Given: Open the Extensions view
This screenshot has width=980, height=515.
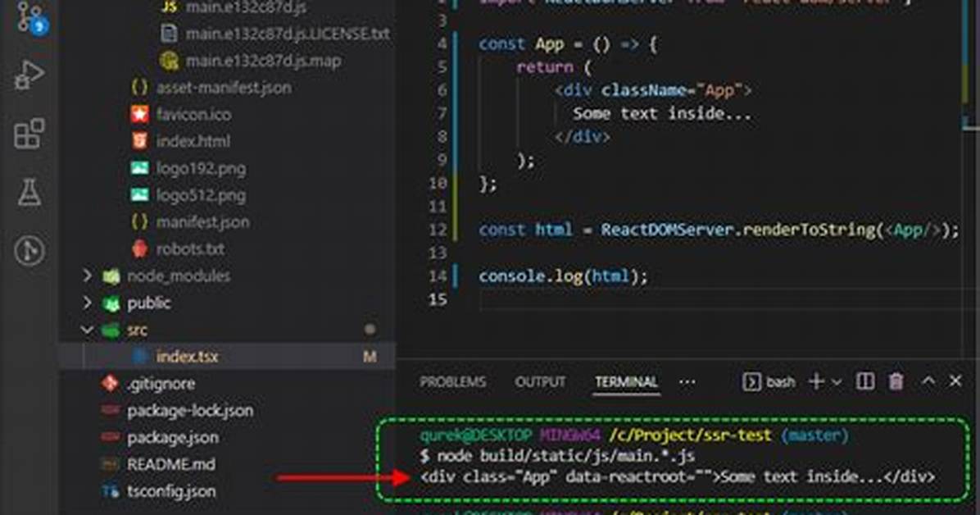Looking at the screenshot, I should pos(29,134).
